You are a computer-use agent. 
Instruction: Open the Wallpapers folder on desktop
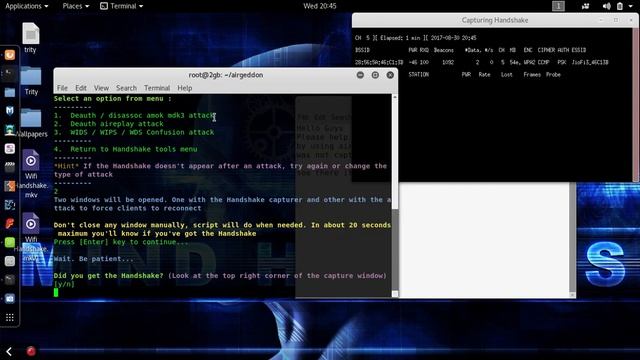[31, 122]
